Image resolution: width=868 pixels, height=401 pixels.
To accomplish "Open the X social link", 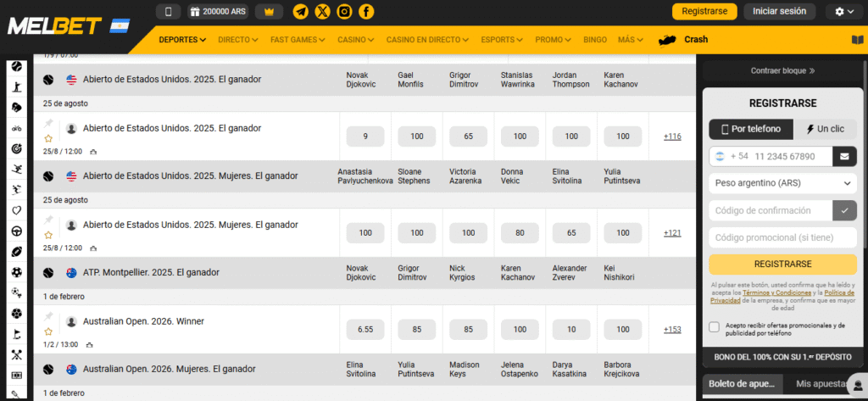I will pyautogui.click(x=323, y=11).
